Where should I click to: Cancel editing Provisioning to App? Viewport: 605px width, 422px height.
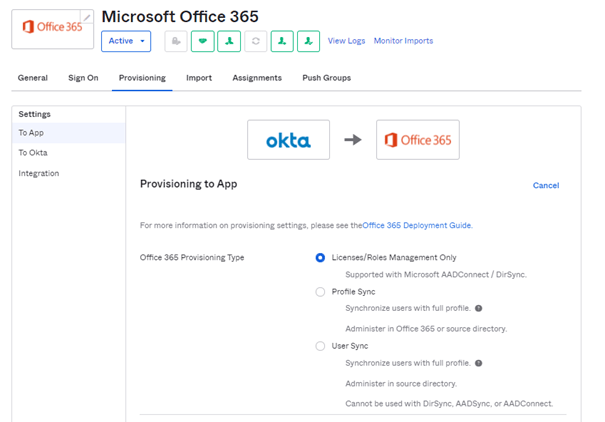(546, 185)
